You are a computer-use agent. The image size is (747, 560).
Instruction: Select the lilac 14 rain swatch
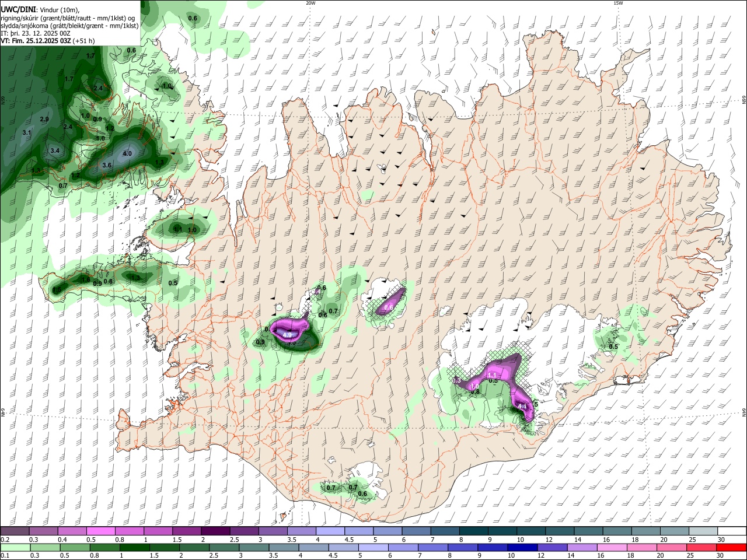pos(582,548)
